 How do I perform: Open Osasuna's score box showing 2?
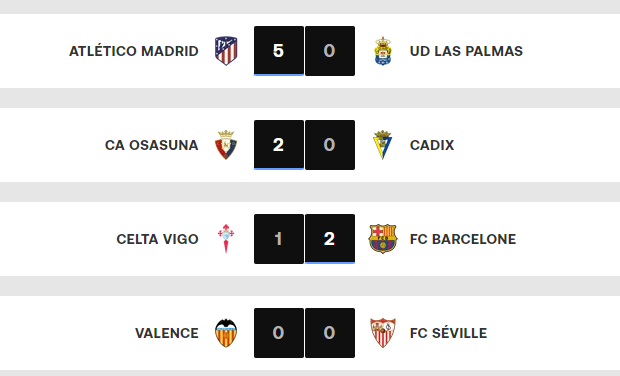(279, 145)
